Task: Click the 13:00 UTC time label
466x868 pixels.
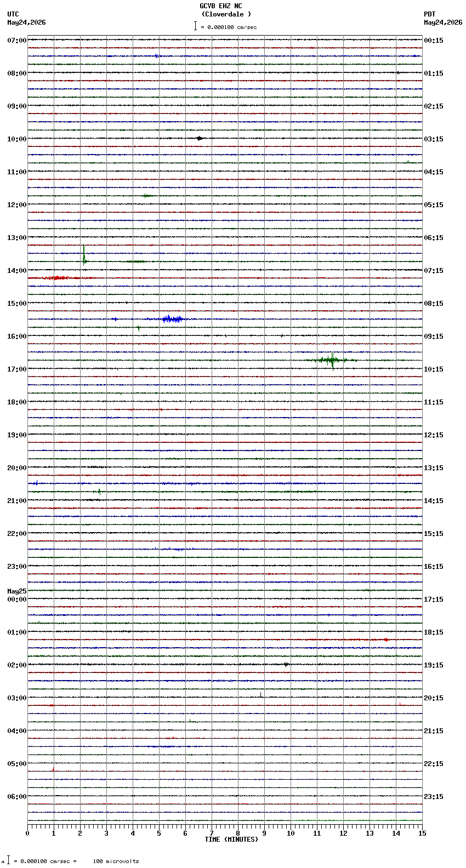Action: coord(17,238)
